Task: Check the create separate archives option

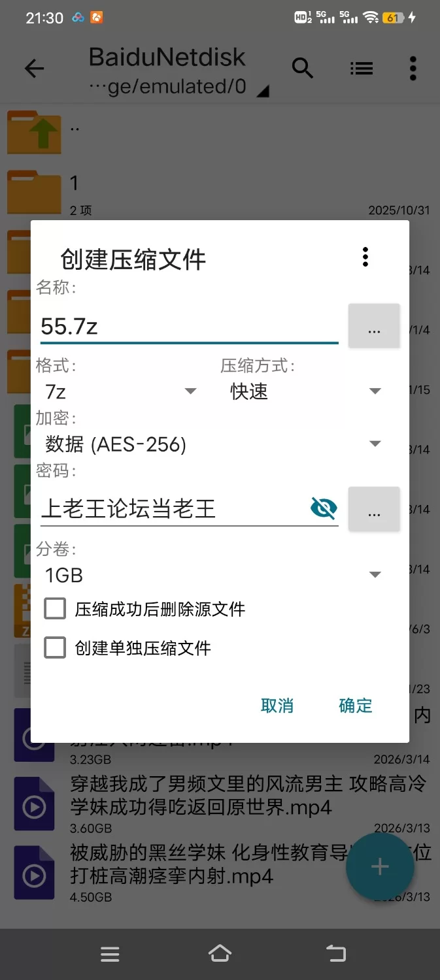Action: [55, 648]
